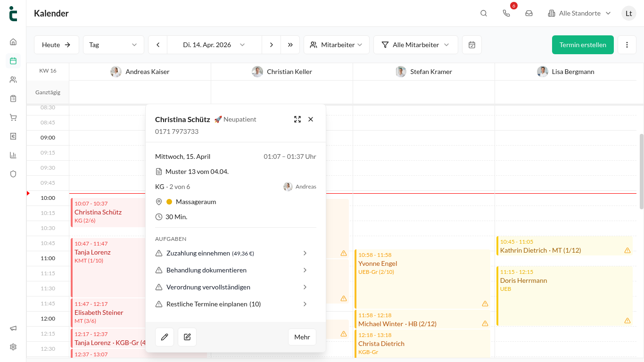Viewport: 644px width, 362px height.
Task: Expand Zuzahlung einnehmen task row
Action: [x=231, y=253]
